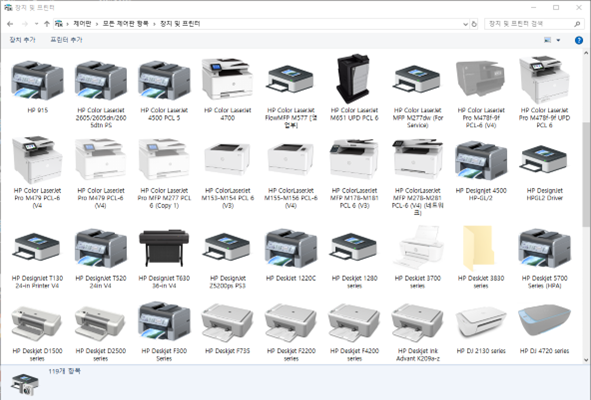Select the HP Deskjet F735 printer

click(227, 328)
